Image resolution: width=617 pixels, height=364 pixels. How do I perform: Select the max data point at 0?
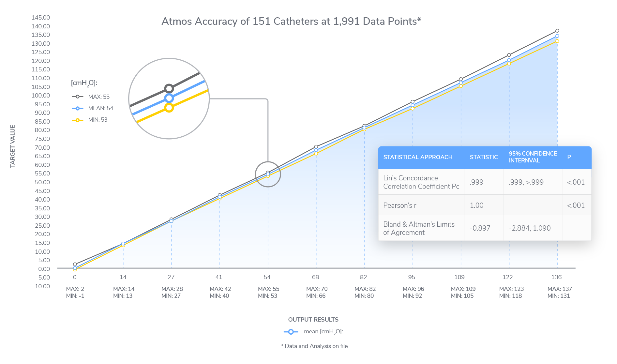pos(75,265)
